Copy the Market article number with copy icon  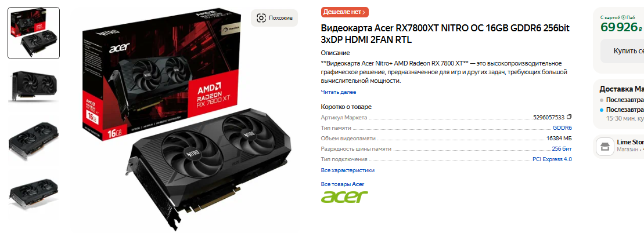tap(569, 117)
